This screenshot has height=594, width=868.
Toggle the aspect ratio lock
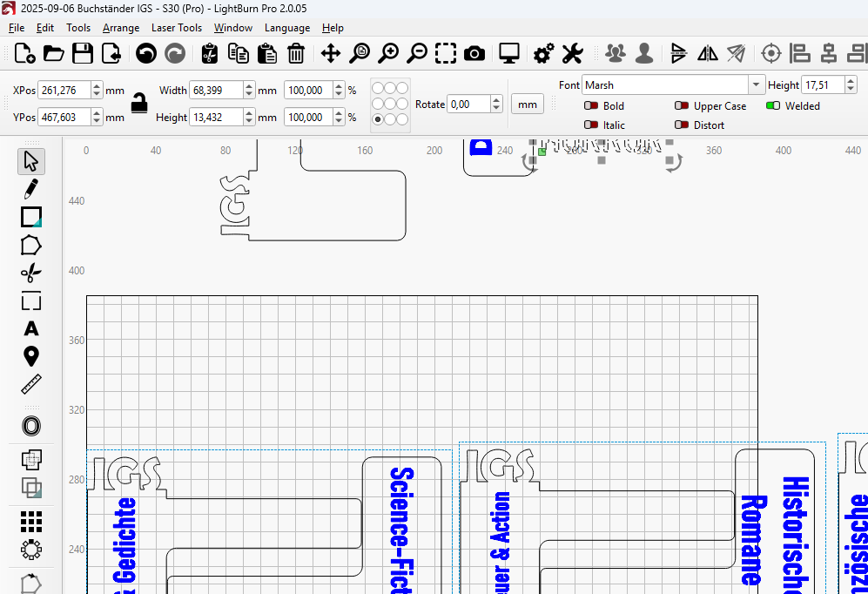139,104
